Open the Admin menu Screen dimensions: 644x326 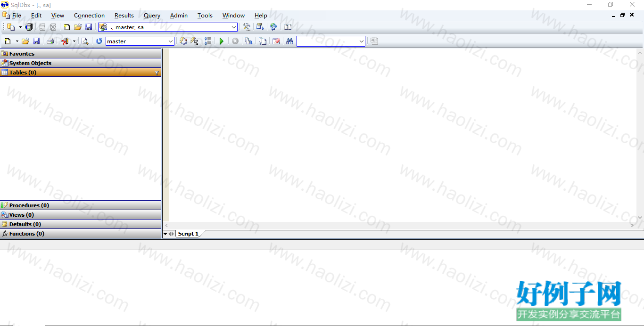click(x=179, y=16)
